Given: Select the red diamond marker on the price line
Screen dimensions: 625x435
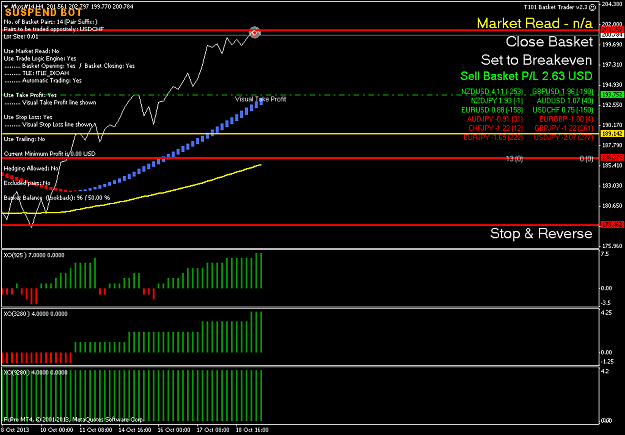Looking at the screenshot, I should point(255,33).
